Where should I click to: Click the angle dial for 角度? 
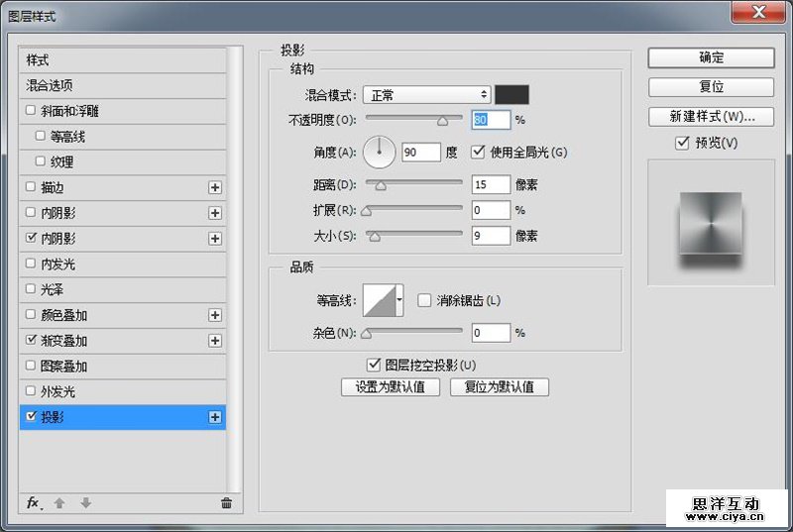click(380, 153)
